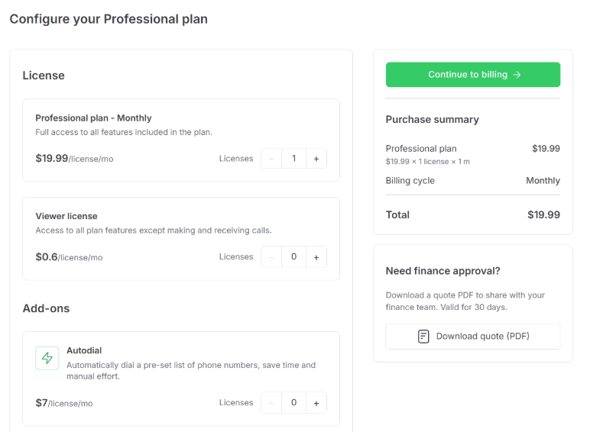Click the Viewer license title
The height and width of the screenshot is (432, 600).
click(66, 216)
